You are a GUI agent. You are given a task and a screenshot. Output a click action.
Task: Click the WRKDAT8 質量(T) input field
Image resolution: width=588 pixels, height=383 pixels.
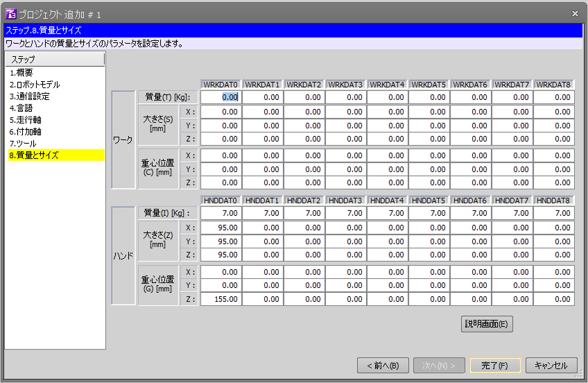click(x=554, y=97)
